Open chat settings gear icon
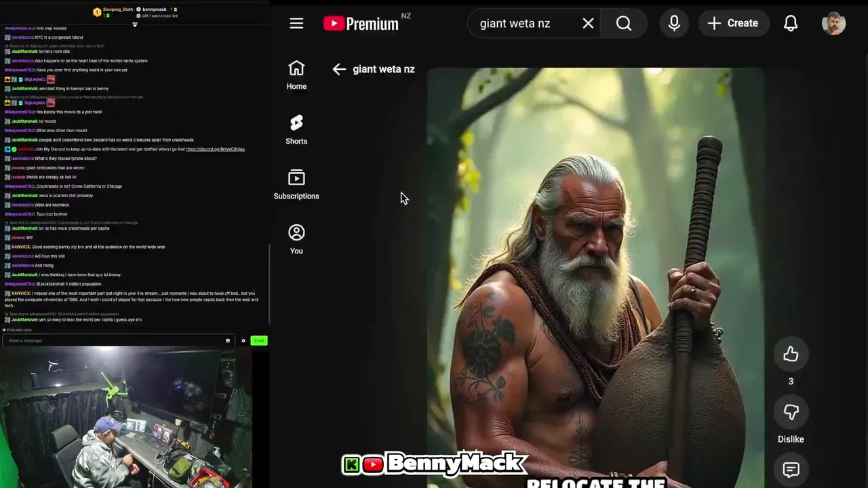Image resolution: width=868 pixels, height=488 pixels. (243, 340)
